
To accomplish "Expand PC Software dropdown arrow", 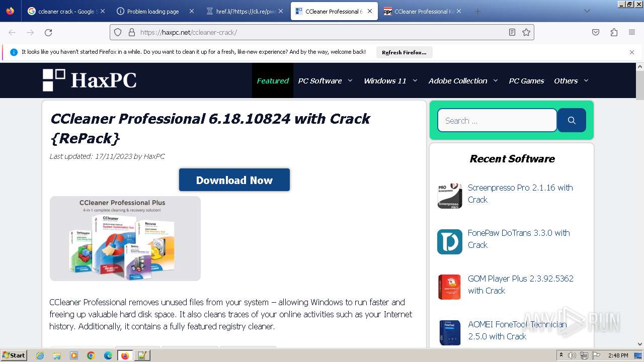I will [x=350, y=80].
